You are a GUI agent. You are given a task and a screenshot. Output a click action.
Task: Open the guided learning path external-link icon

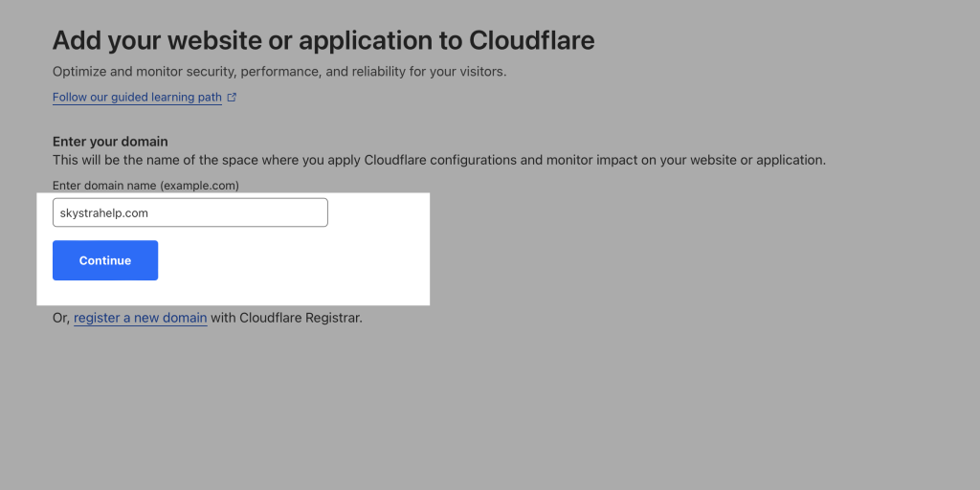click(x=232, y=98)
